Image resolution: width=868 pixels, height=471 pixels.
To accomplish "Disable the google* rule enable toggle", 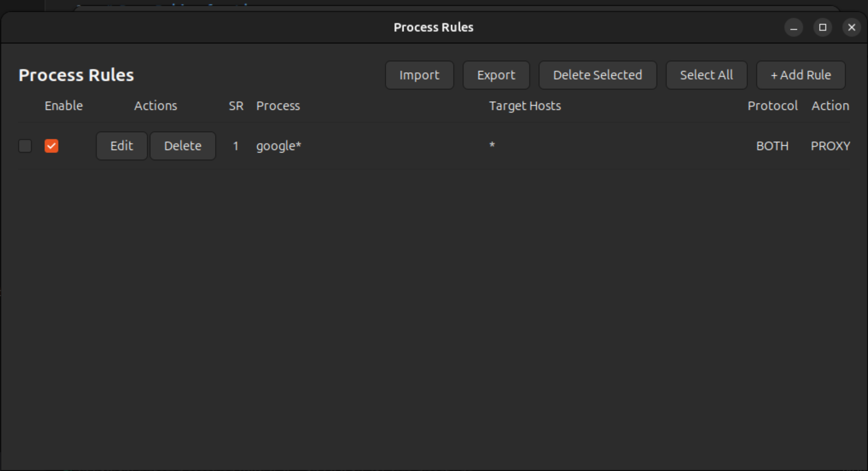I will (52, 146).
